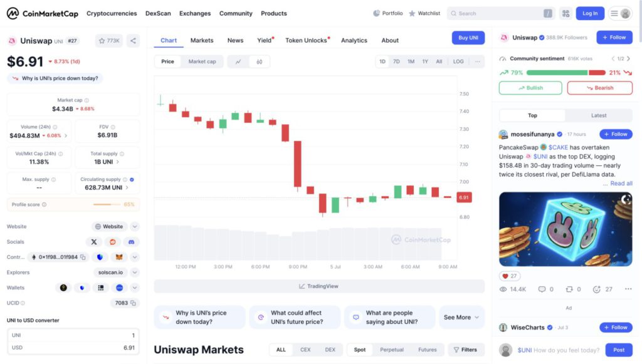Toggle chart to Market cap view
The height and width of the screenshot is (364, 642).
click(x=202, y=61)
